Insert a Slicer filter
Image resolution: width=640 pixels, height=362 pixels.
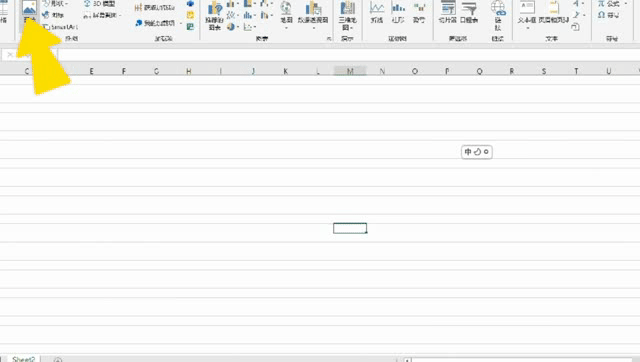tap(447, 12)
